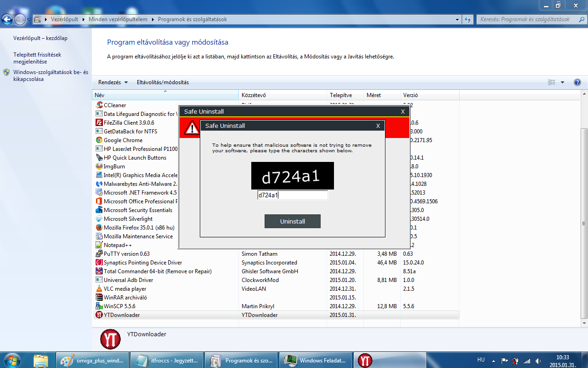
Task: Click the Windows Start button
Action: click(12, 360)
